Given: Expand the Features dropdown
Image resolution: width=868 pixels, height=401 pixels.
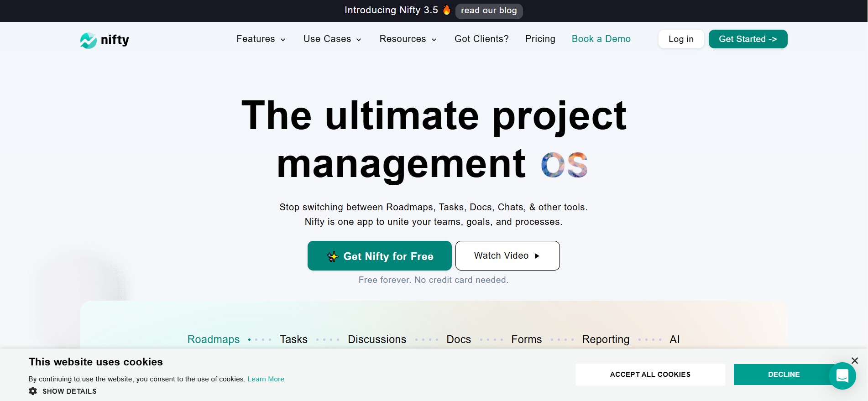Looking at the screenshot, I should [x=261, y=39].
